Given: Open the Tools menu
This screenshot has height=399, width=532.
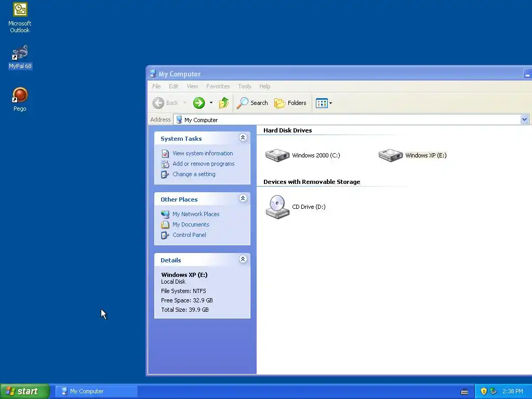Looking at the screenshot, I should coord(245,86).
